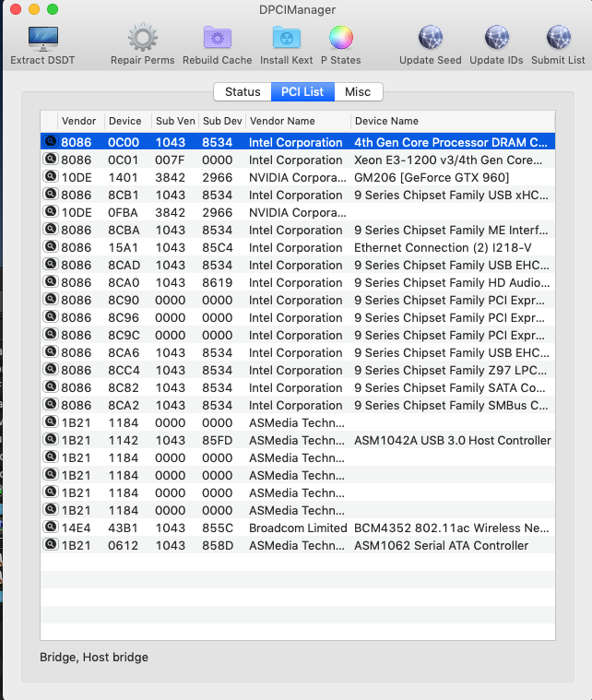Click the Device Name column header
Image resolution: width=592 pixels, height=700 pixels.
click(453, 121)
